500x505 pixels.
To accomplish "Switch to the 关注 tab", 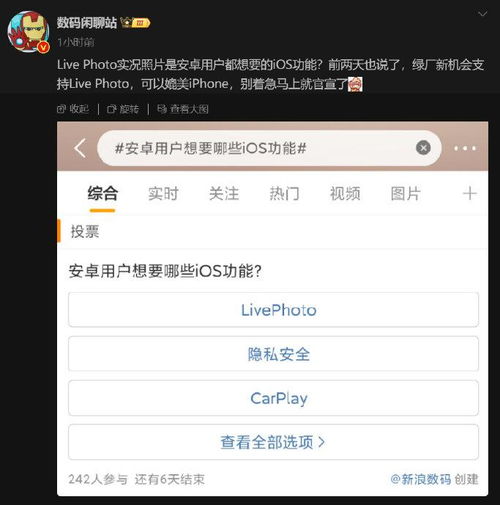I will pyautogui.click(x=224, y=194).
